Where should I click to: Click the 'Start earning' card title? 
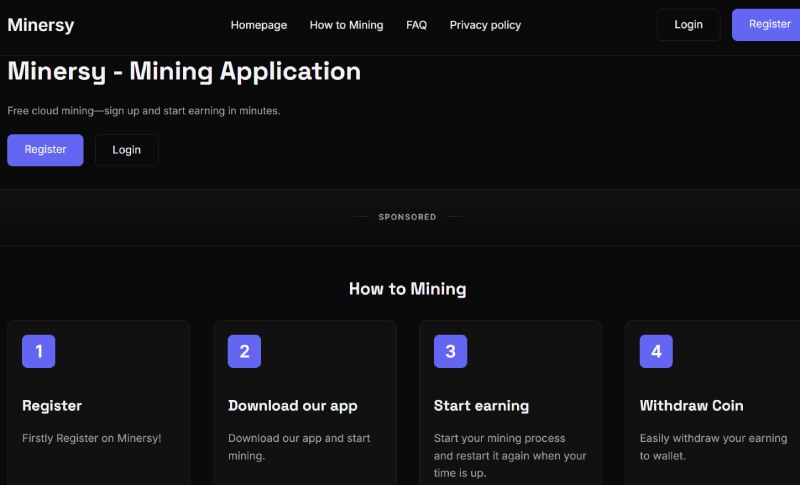click(481, 406)
